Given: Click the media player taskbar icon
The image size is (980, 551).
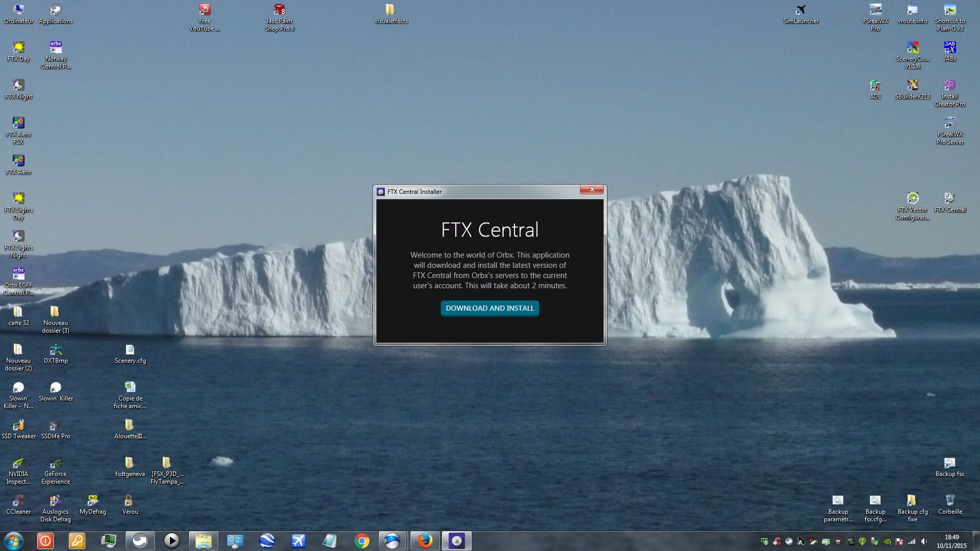Looking at the screenshot, I should [171, 541].
